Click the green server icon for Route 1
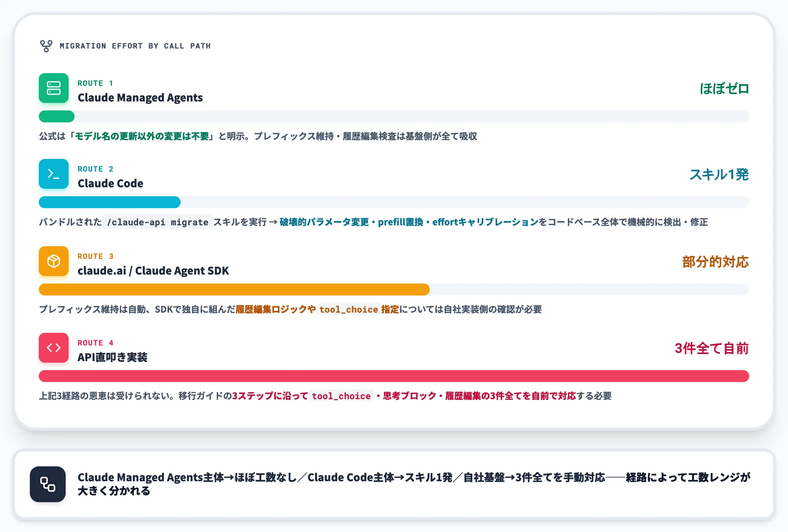Screen dimensions: 788x532 click(x=54, y=88)
